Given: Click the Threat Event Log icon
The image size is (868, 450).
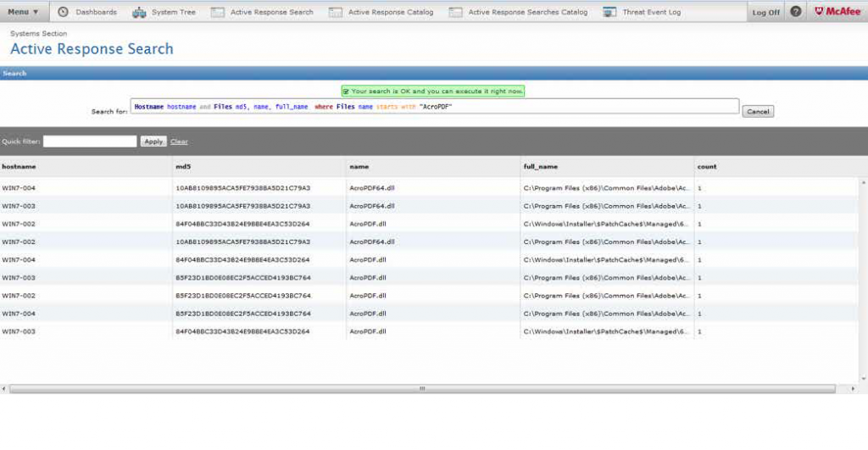Looking at the screenshot, I should point(609,12).
